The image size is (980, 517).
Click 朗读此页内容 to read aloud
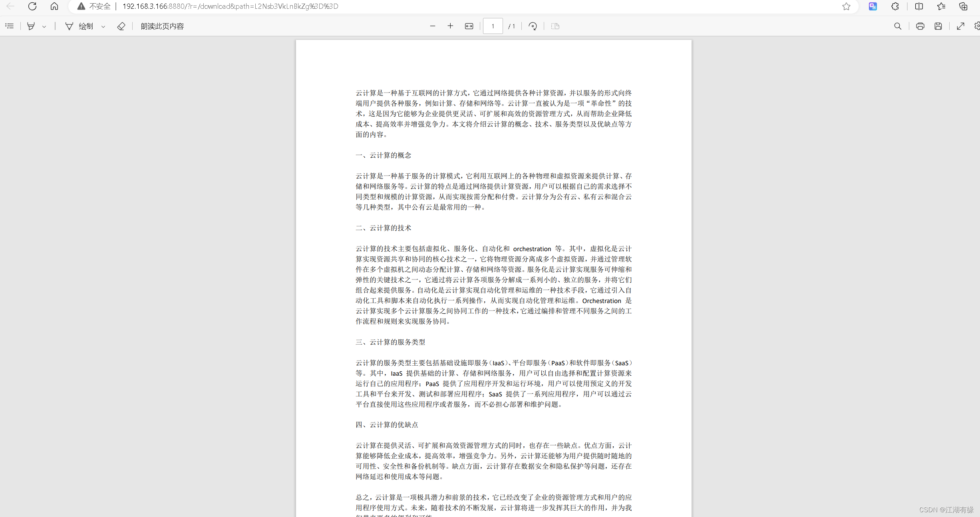pos(162,26)
